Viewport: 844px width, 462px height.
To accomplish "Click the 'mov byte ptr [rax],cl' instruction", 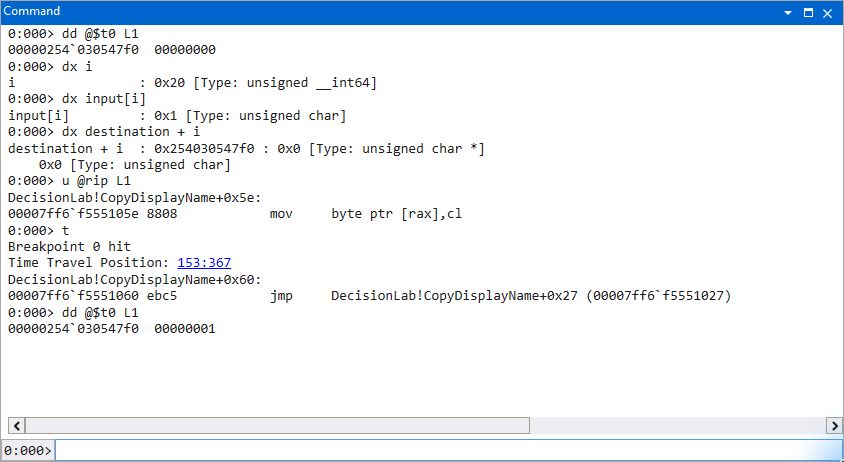I will [365, 214].
